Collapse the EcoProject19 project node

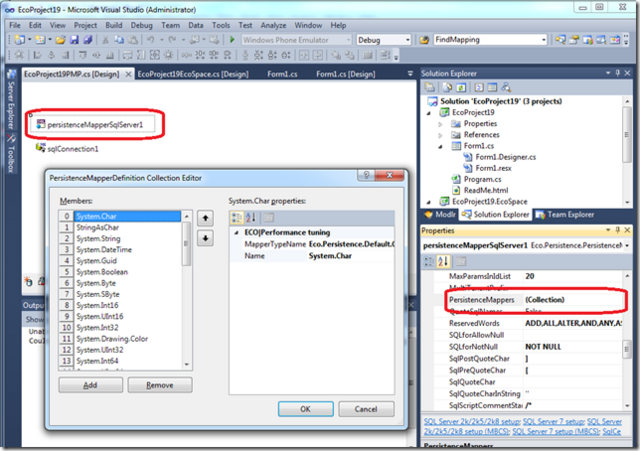click(x=429, y=113)
